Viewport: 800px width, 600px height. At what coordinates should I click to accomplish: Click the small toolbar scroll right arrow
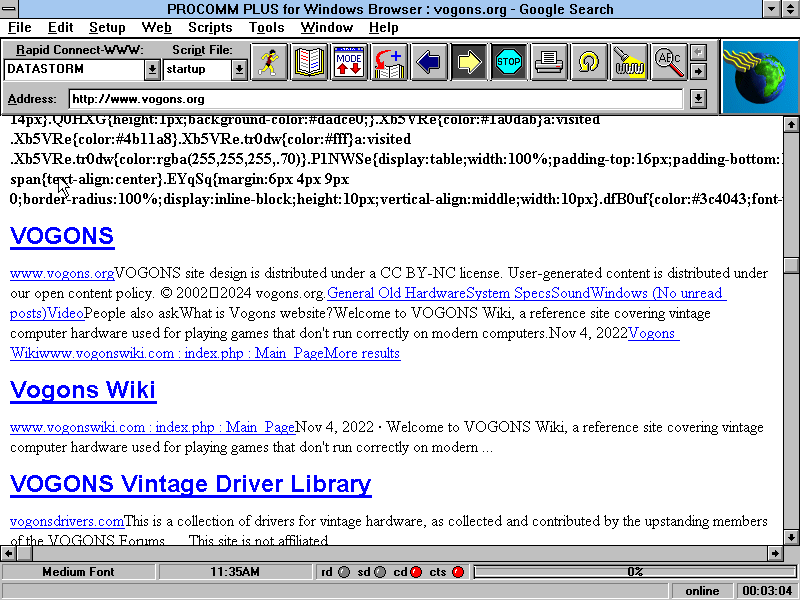[698, 71]
